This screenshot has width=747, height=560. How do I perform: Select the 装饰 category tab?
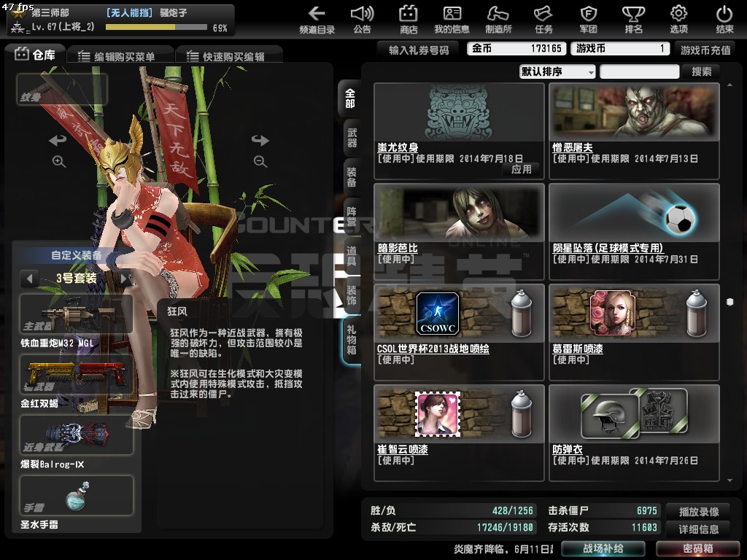[x=352, y=295]
